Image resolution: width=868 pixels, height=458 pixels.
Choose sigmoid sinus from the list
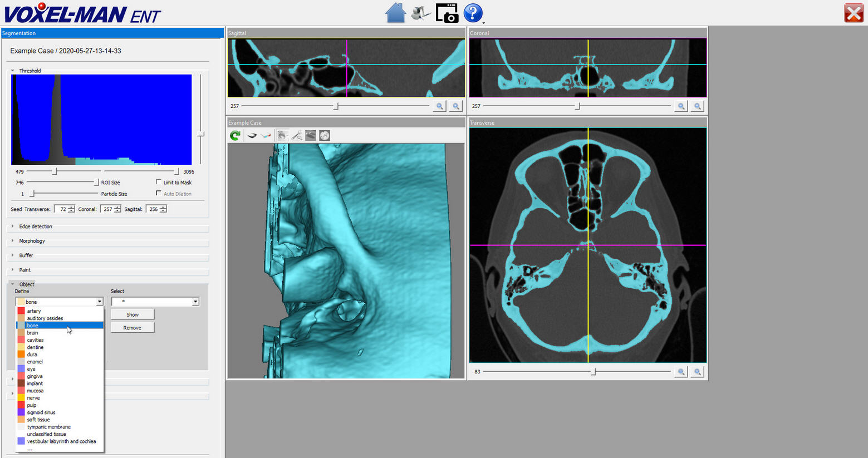[x=60, y=412]
